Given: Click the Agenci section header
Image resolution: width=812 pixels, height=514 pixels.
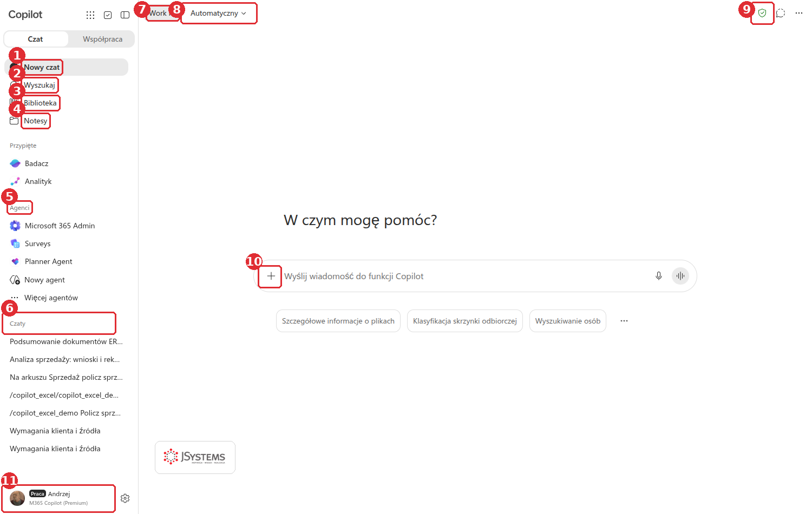Looking at the screenshot, I should [x=19, y=208].
